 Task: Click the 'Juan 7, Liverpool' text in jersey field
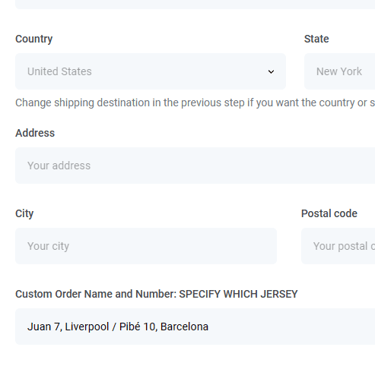click(68, 327)
